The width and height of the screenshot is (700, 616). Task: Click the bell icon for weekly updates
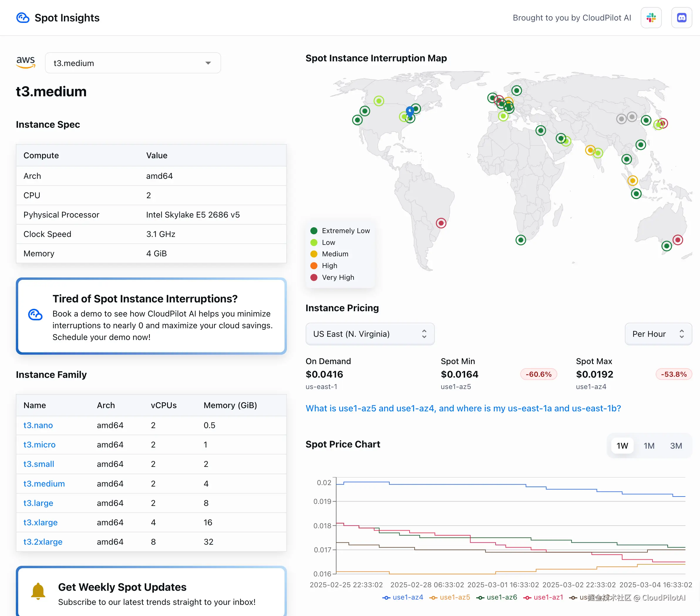point(38,591)
